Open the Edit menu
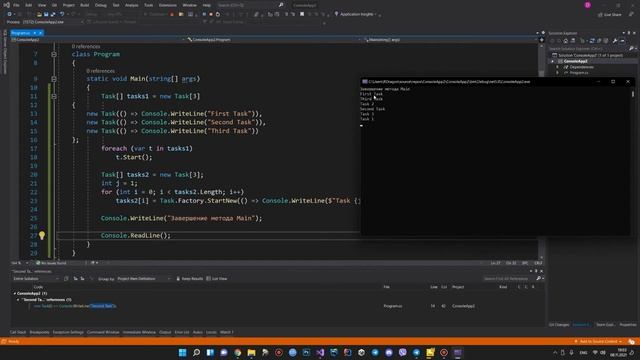Image resolution: width=640 pixels, height=360 pixels. point(29,5)
